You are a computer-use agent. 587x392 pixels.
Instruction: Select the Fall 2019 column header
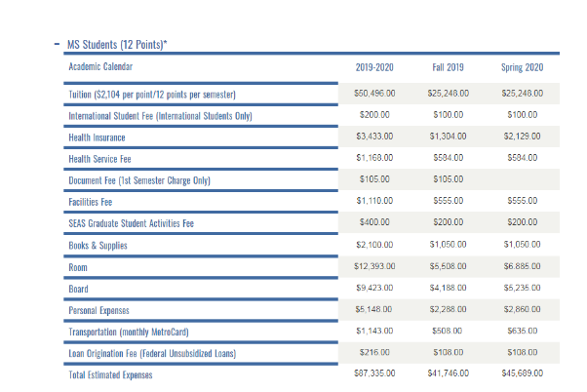point(448,67)
